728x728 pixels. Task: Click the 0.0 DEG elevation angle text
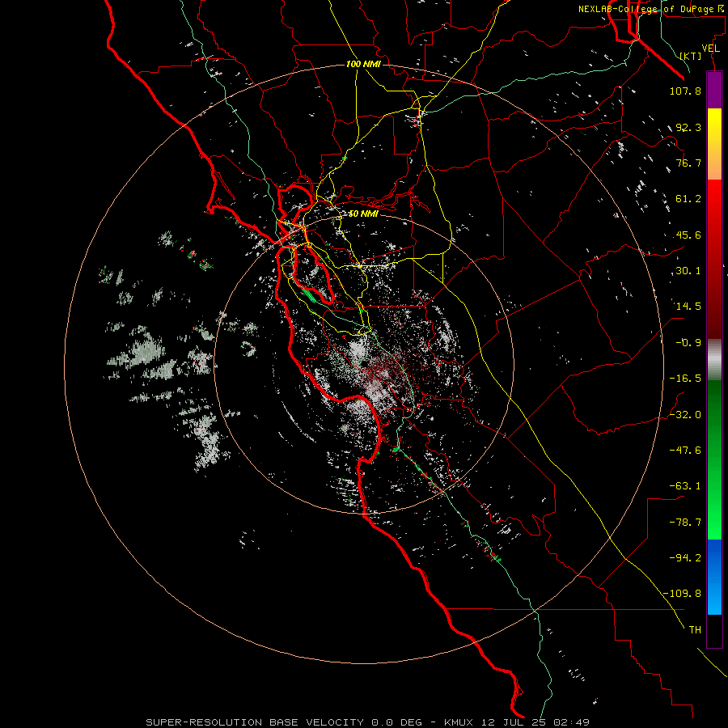click(x=397, y=722)
